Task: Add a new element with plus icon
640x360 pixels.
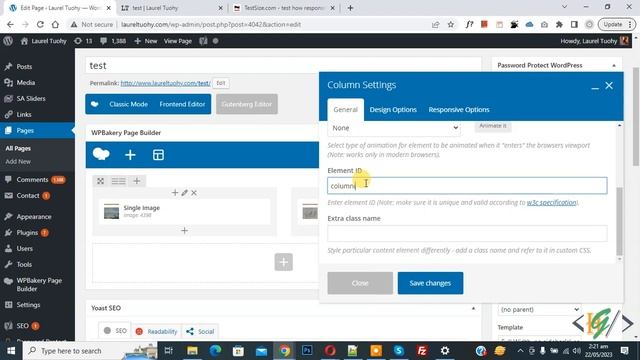Action: 130,155
